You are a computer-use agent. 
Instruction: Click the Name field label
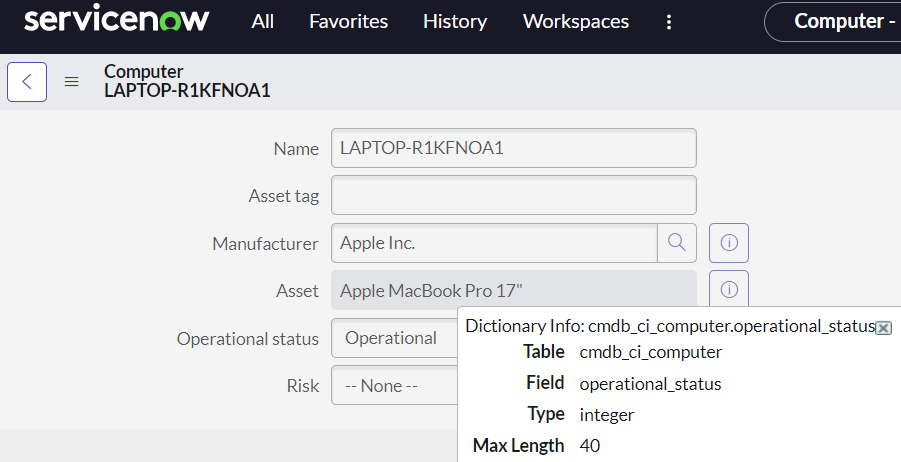pos(296,149)
